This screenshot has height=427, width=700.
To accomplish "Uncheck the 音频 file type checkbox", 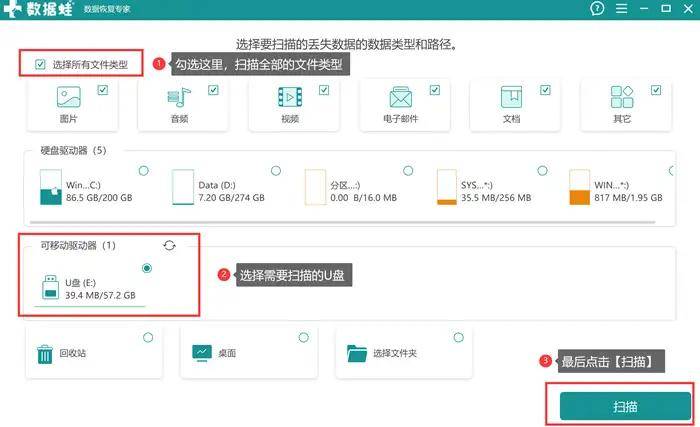I will 213,90.
